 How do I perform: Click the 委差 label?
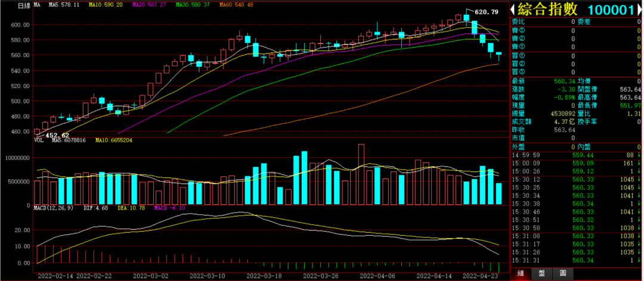coord(584,22)
